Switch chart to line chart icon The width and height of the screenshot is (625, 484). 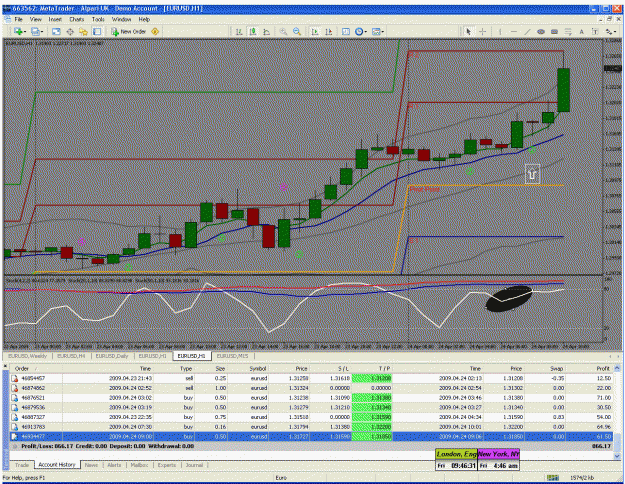(x=266, y=31)
